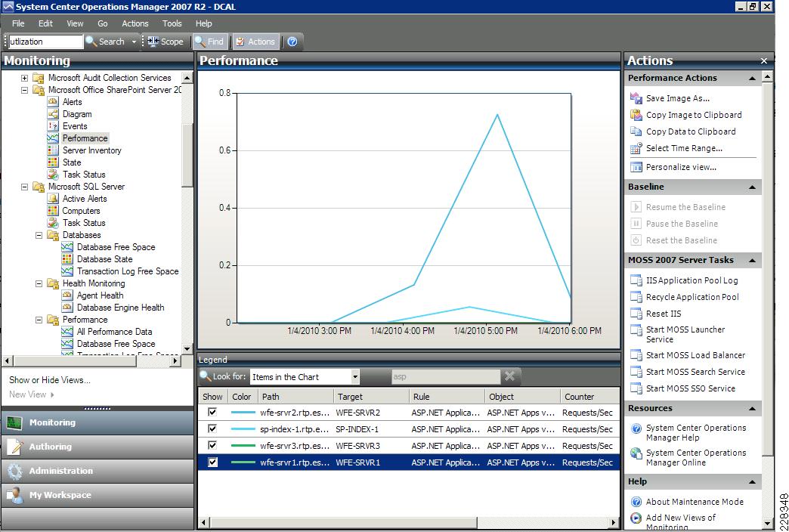
Task: Switch to My Workspace
Action: click(97, 495)
